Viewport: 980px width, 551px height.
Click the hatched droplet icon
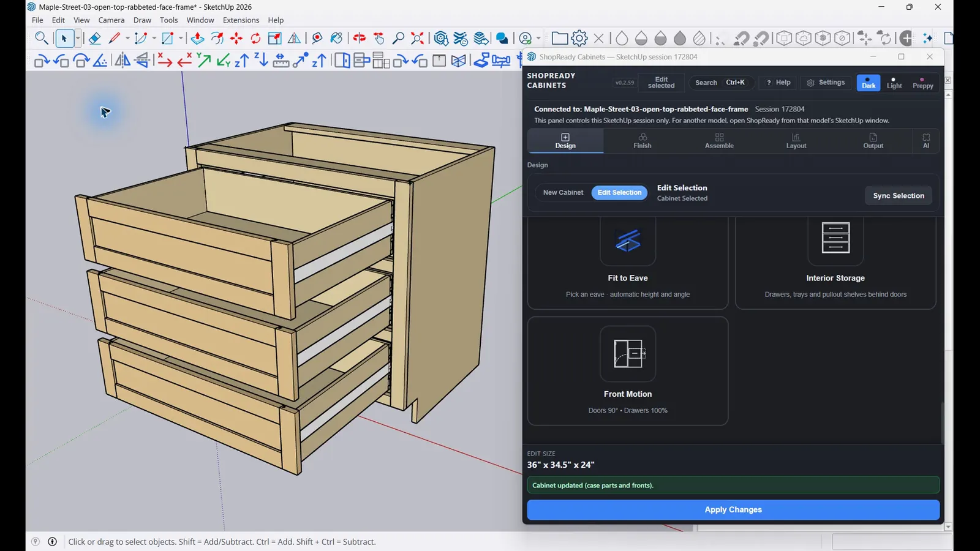(x=699, y=39)
